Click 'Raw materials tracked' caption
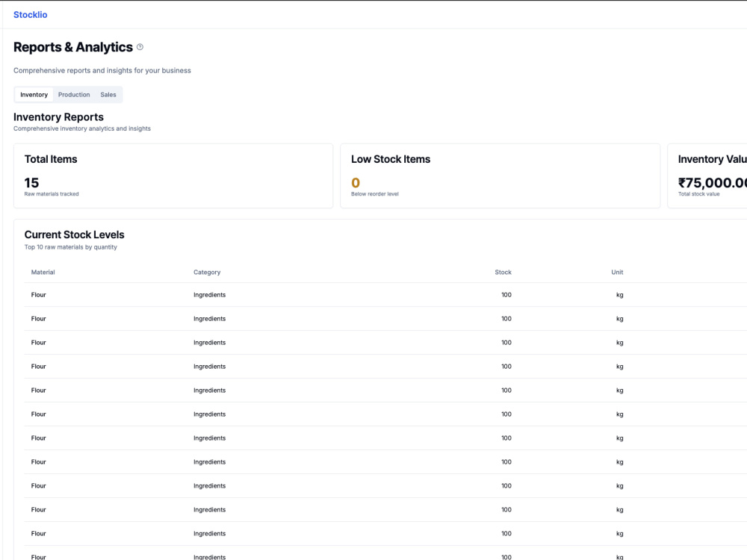This screenshot has width=747, height=560. click(x=52, y=194)
